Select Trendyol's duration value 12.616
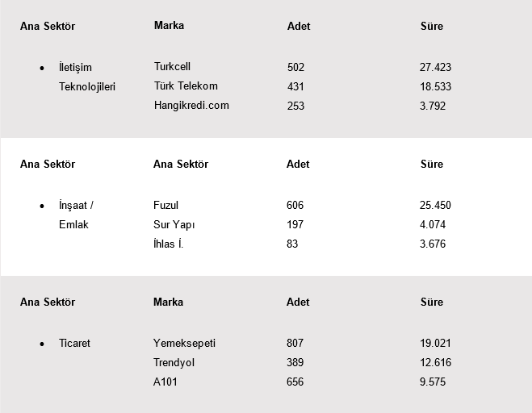This screenshot has width=532, height=413. 435,363
